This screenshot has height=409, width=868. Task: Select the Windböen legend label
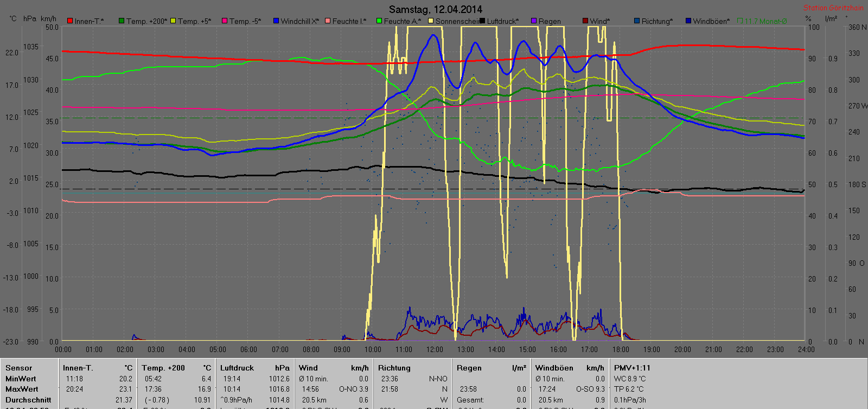[711, 21]
